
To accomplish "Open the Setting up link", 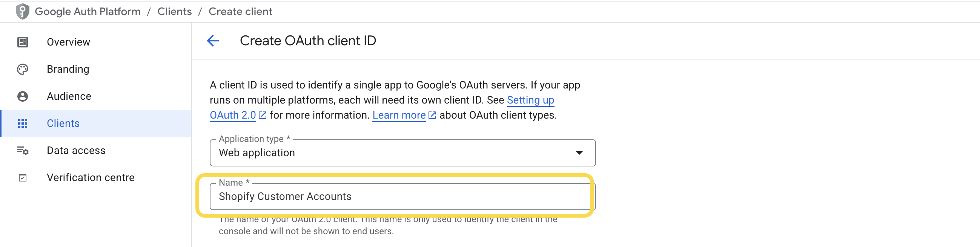I will coord(530,100).
